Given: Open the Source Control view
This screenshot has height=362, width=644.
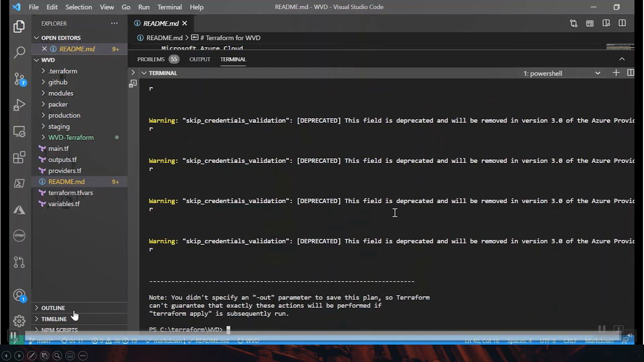Looking at the screenshot, I should (x=19, y=79).
